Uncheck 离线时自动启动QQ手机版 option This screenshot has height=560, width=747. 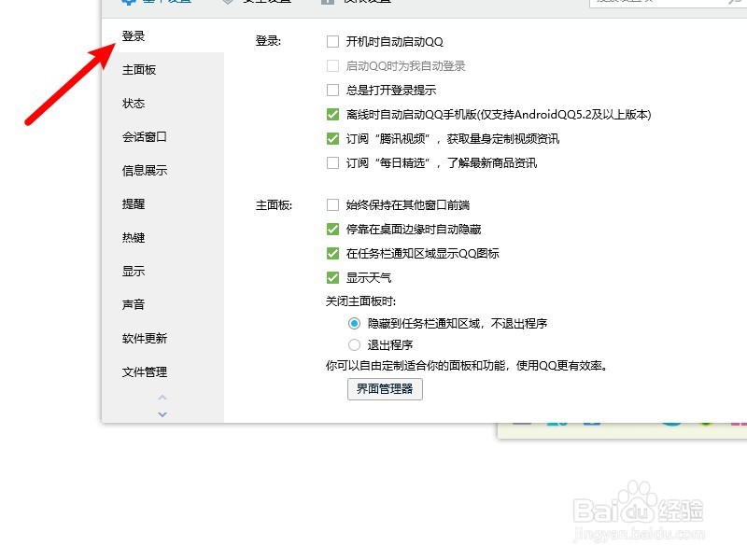(332, 114)
